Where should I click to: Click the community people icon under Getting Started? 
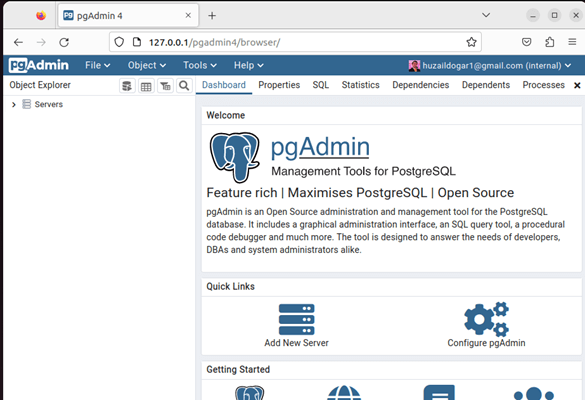tap(534, 393)
